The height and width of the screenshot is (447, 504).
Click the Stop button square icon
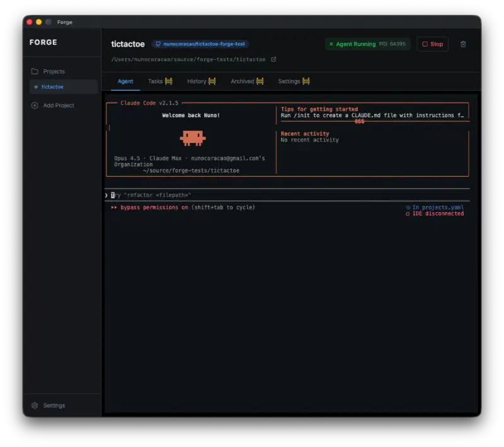point(425,44)
